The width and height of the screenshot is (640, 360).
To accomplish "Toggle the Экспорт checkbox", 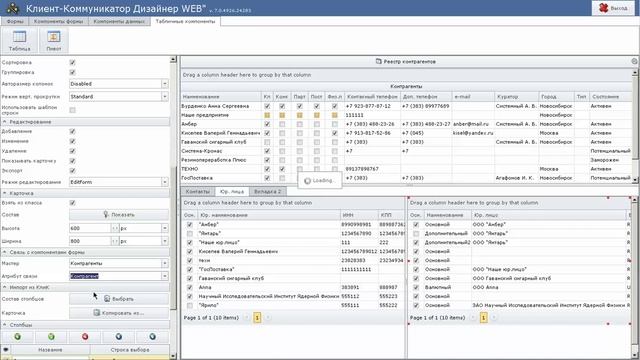I will click(x=72, y=171).
